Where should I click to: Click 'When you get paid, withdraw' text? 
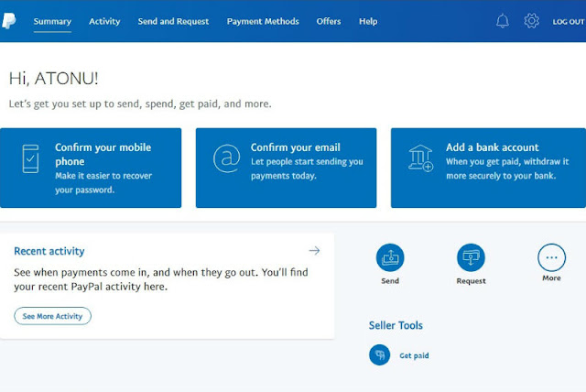point(507,169)
